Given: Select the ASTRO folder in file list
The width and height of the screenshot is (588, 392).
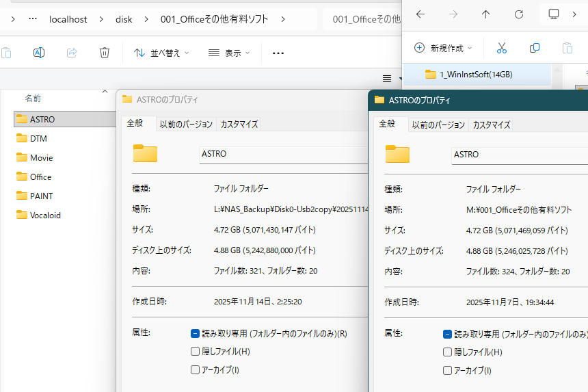Looking at the screenshot, I should (65, 119).
